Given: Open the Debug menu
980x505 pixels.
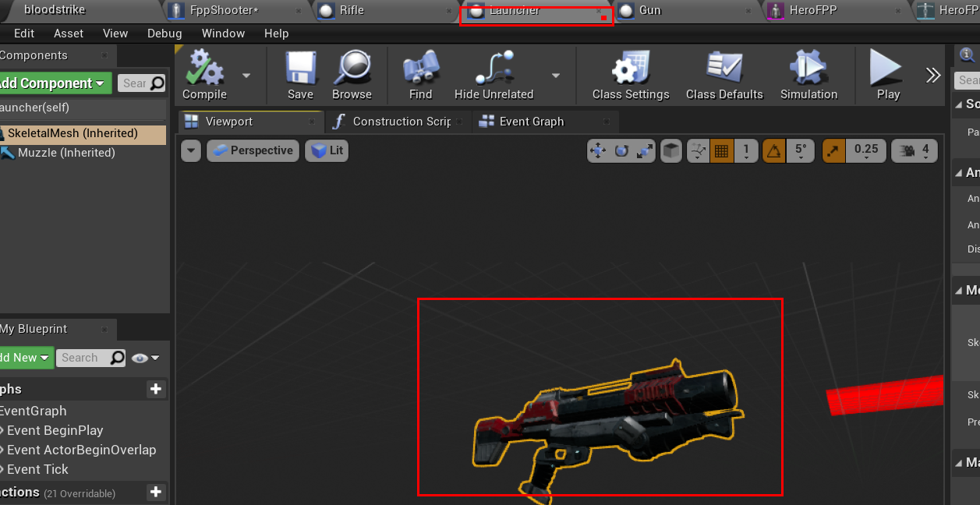Looking at the screenshot, I should pos(165,34).
